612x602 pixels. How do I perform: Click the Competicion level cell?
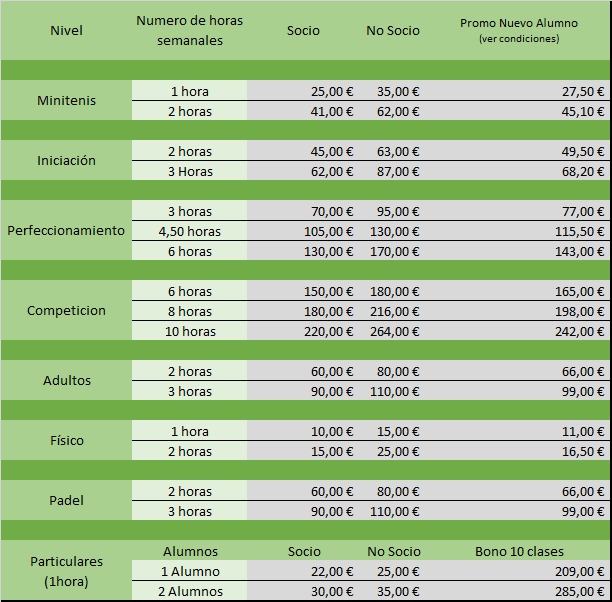[x=66, y=310]
